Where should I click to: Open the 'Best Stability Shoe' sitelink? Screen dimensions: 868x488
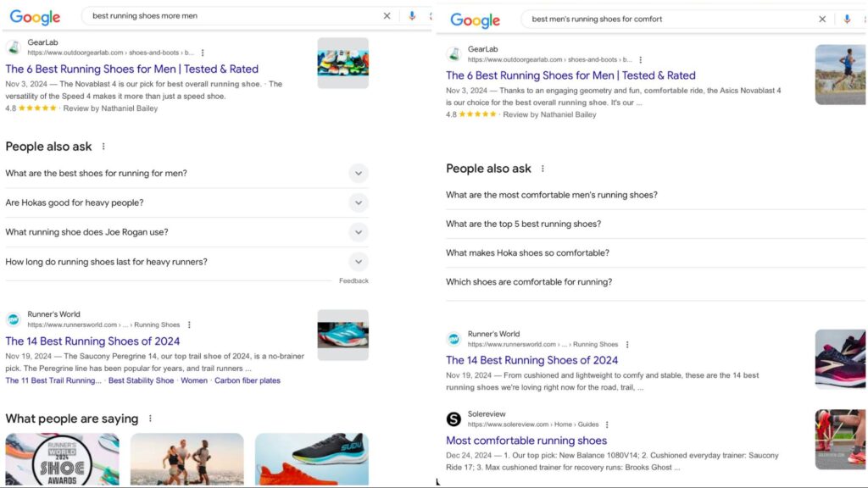pos(142,380)
